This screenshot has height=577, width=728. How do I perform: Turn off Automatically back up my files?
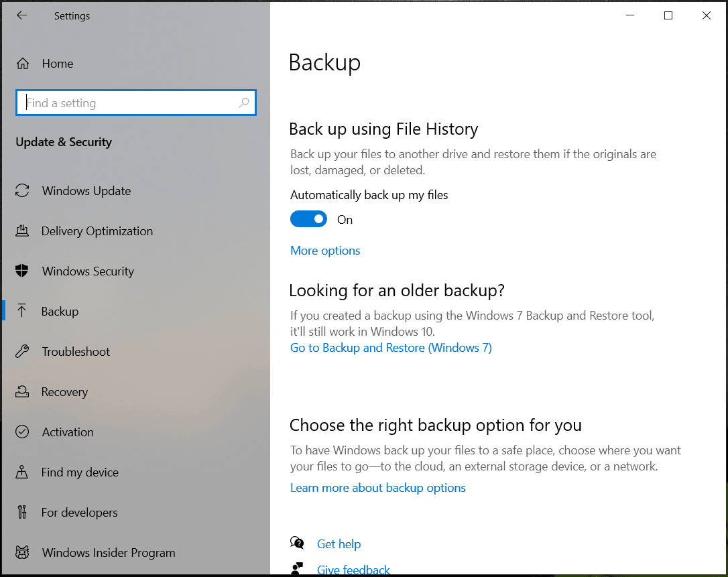pyautogui.click(x=308, y=218)
